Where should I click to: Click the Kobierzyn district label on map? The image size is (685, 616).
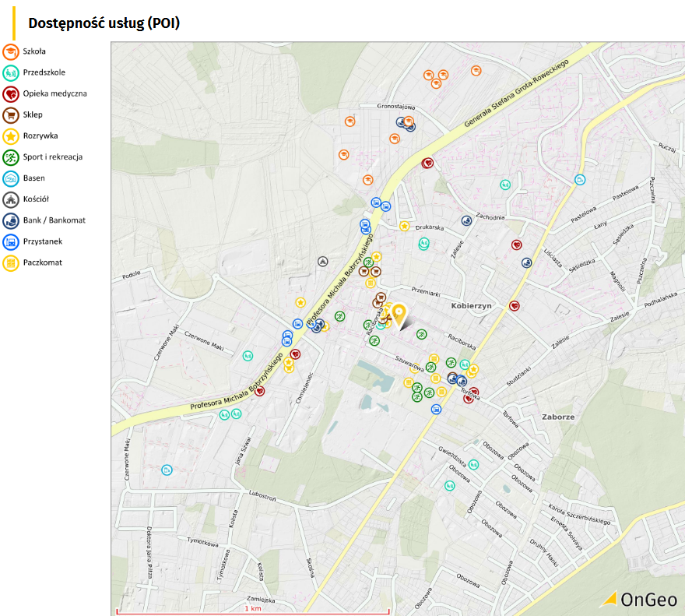pos(472,307)
